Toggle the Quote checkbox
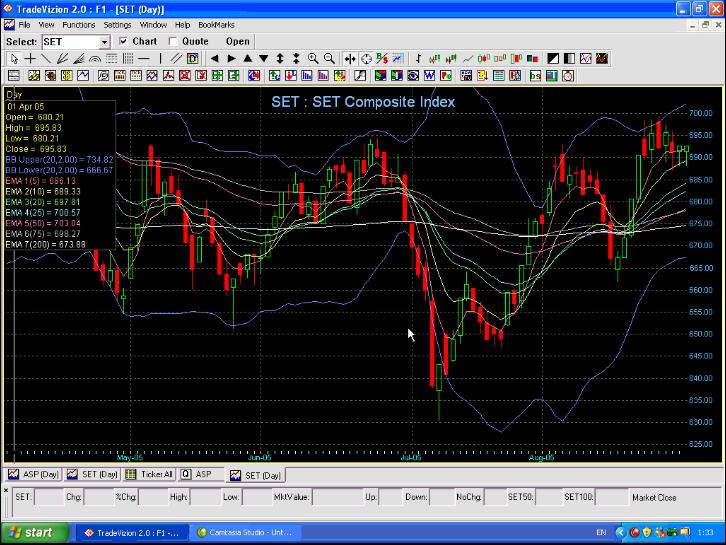 pos(173,41)
